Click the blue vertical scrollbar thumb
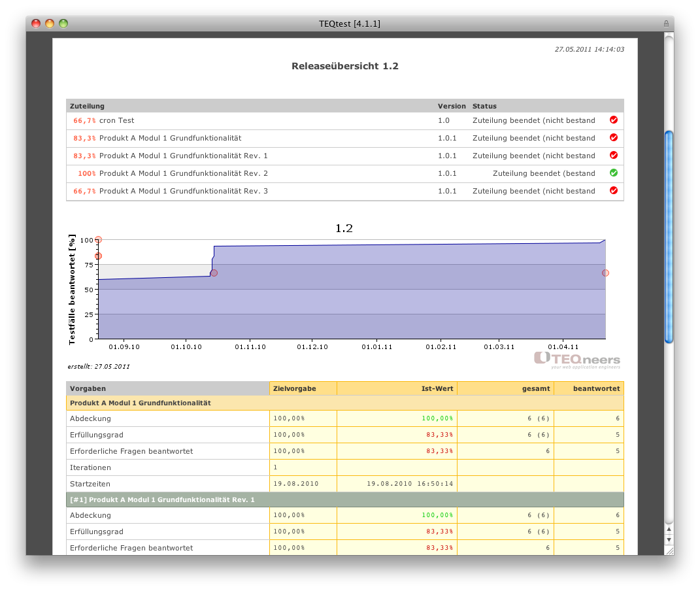 coord(669,237)
